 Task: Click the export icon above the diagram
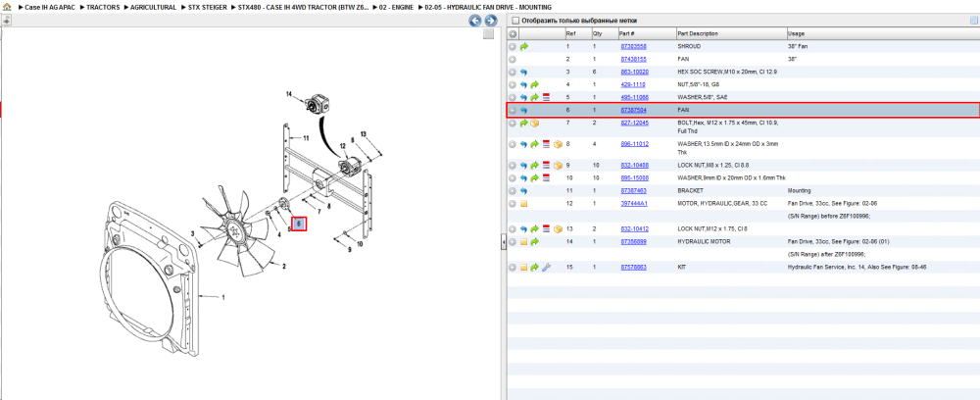[6, 21]
